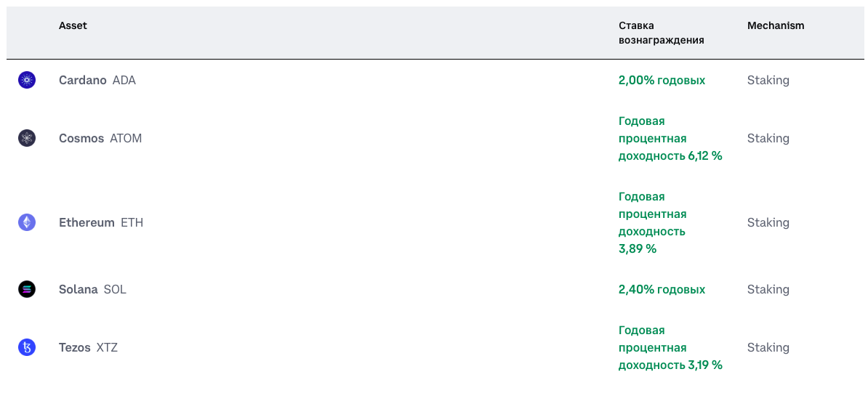Viewport: 868px width, 393px height.
Task: Open the Cosmos ATOM asset name
Action: (x=100, y=138)
